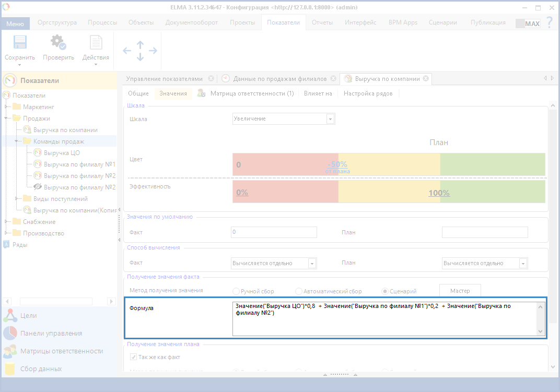The height and width of the screenshot is (392, 560).
Task: Switch to the Отчеты ribbon tab
Action: click(x=322, y=22)
